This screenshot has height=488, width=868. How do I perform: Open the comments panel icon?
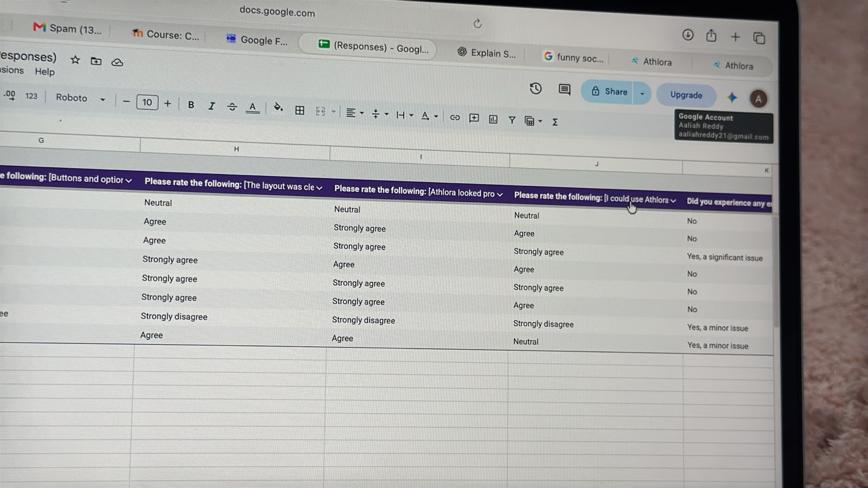[x=564, y=89]
